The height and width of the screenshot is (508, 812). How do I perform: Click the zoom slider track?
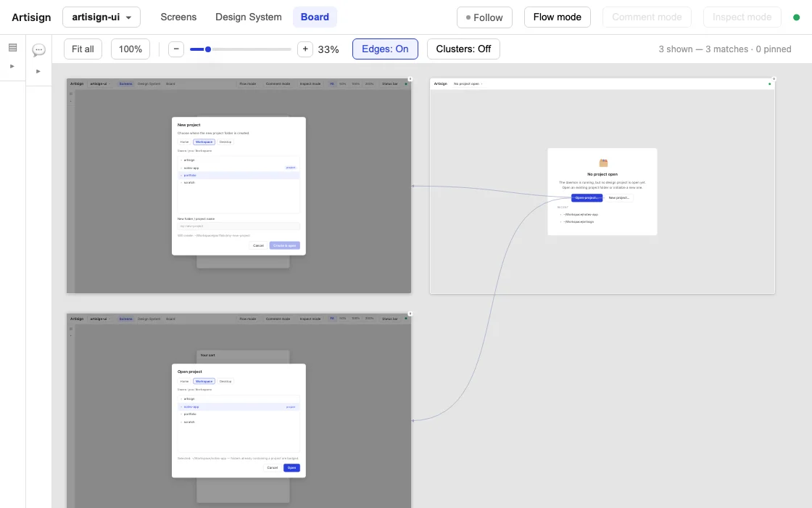coord(240,49)
